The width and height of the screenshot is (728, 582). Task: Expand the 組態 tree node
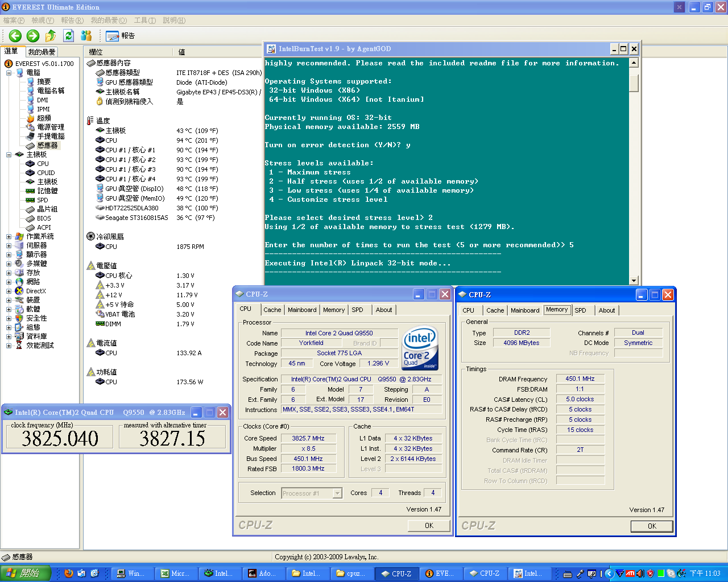click(x=9, y=327)
